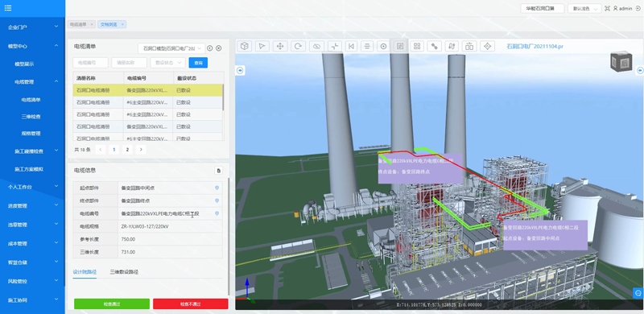The width and height of the screenshot is (644, 314).
Task: Click the fullscreen icon beside admin
Action: 607,8
